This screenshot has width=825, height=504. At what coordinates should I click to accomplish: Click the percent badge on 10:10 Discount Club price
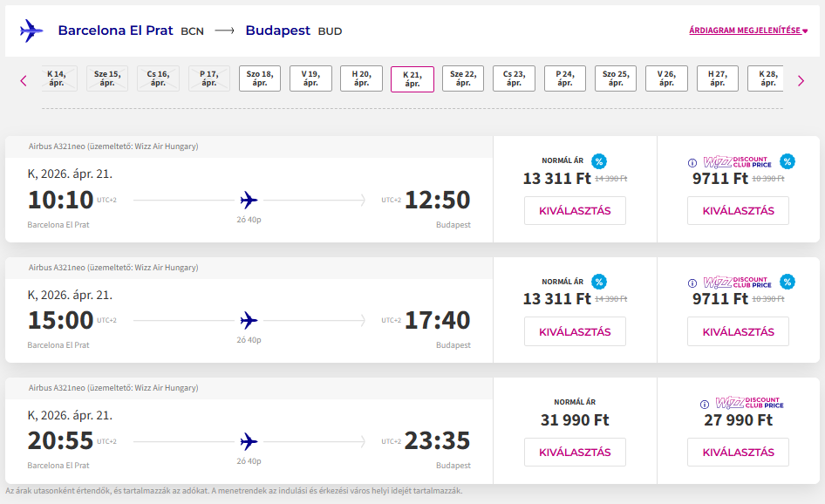point(787,161)
